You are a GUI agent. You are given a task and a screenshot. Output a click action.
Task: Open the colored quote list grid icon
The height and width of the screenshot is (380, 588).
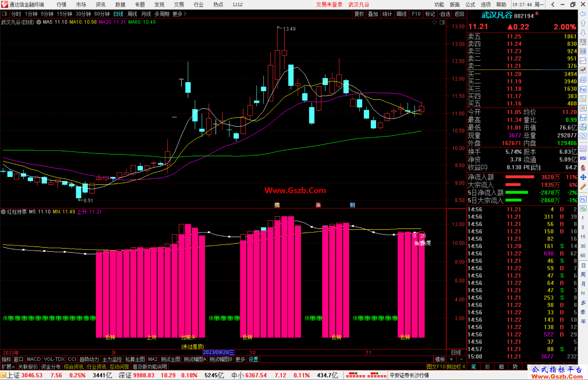tap(583, 51)
